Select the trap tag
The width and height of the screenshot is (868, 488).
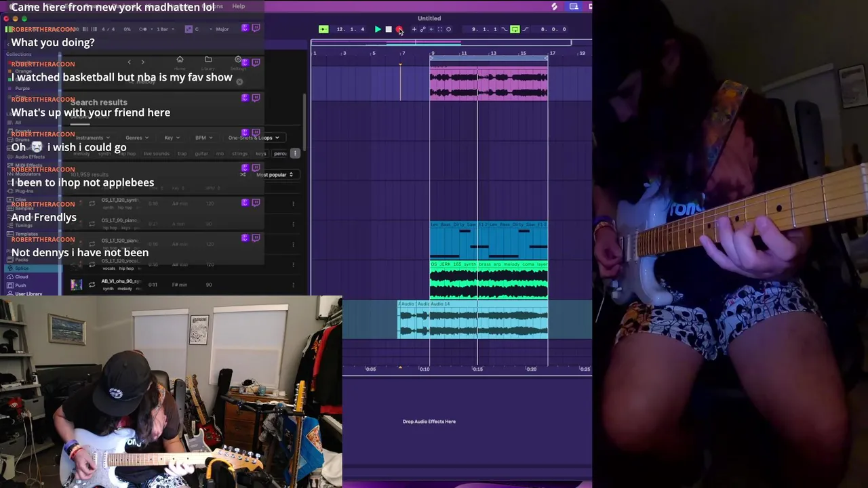(x=182, y=154)
